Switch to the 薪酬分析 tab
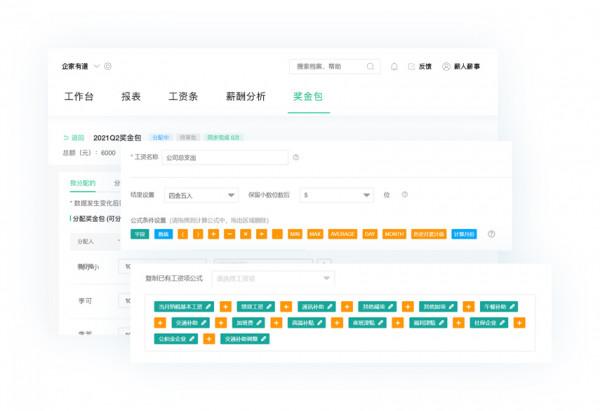The image size is (600, 411). pos(246,96)
